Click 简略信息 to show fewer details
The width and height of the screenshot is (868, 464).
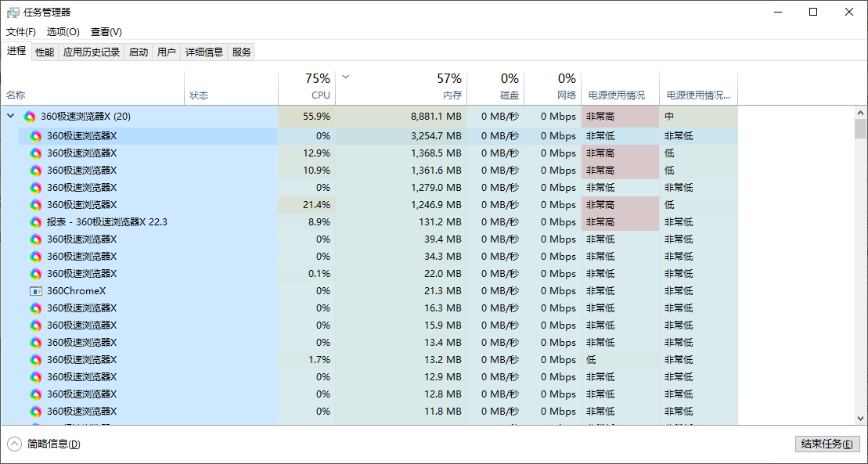pyautogui.click(x=53, y=444)
